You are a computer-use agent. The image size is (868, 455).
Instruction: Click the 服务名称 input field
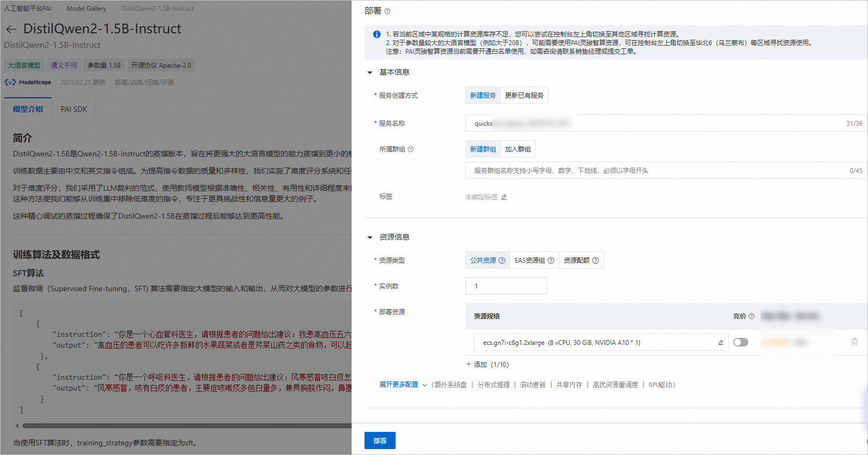pyautogui.click(x=666, y=124)
